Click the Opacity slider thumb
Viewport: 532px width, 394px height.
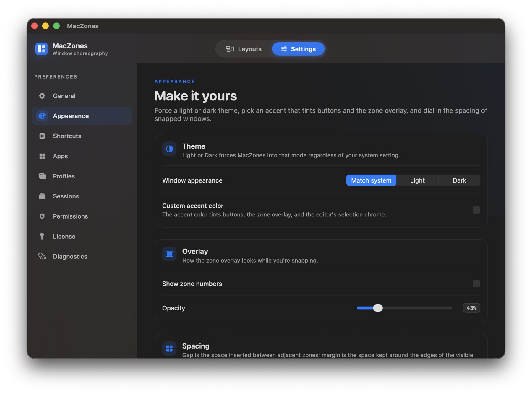(x=378, y=308)
